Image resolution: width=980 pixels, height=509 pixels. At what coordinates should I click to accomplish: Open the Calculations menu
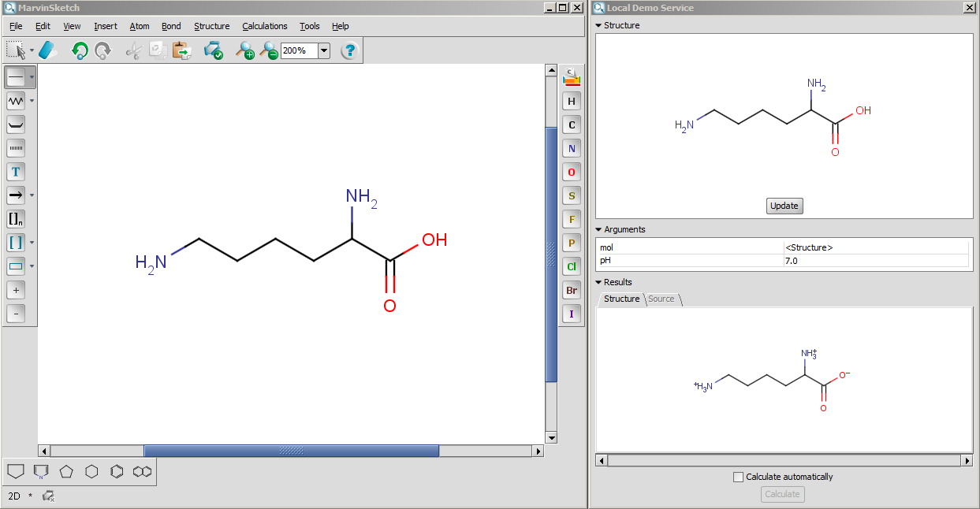pyautogui.click(x=264, y=26)
